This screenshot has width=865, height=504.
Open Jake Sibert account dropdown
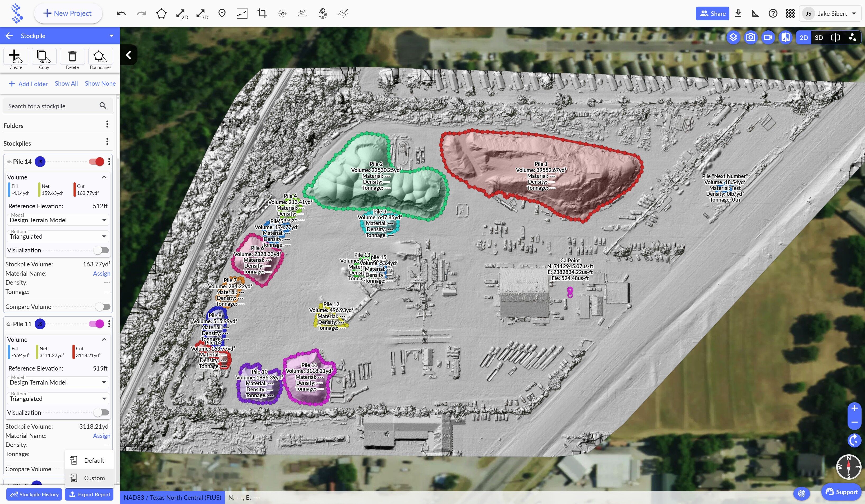pyautogui.click(x=830, y=13)
